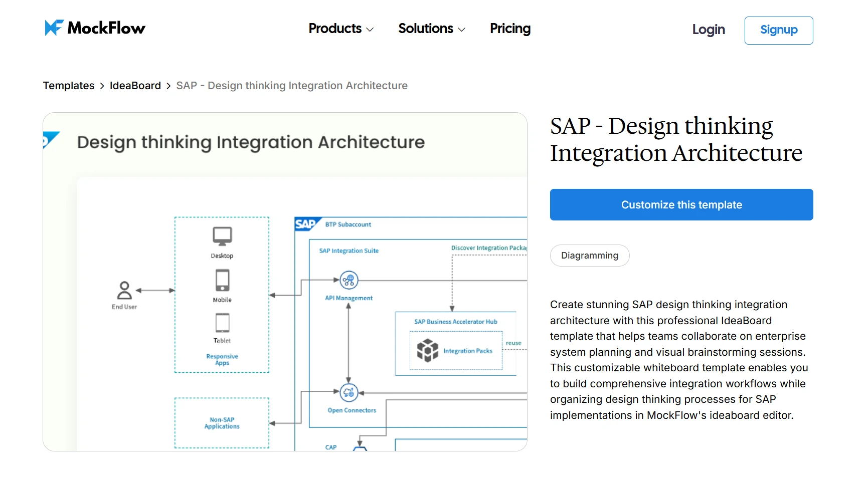Click the Discover Integration Packages label
The height and width of the screenshot is (481, 868).
pyautogui.click(x=489, y=248)
